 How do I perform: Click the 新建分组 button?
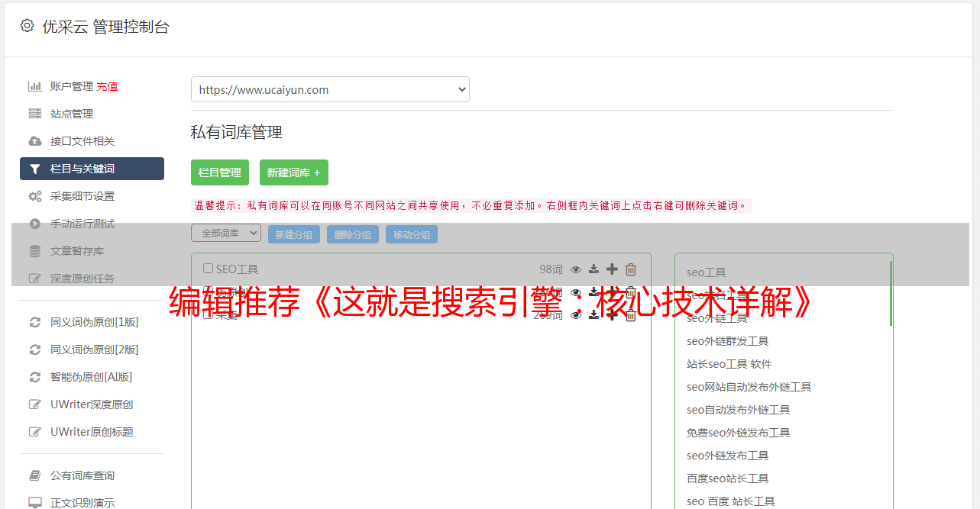tap(294, 234)
